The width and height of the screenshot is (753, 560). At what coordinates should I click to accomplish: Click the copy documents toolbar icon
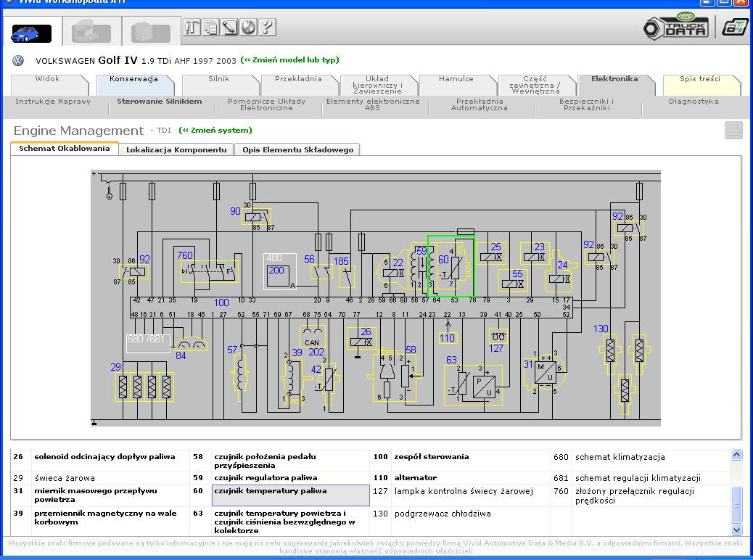(x=211, y=28)
